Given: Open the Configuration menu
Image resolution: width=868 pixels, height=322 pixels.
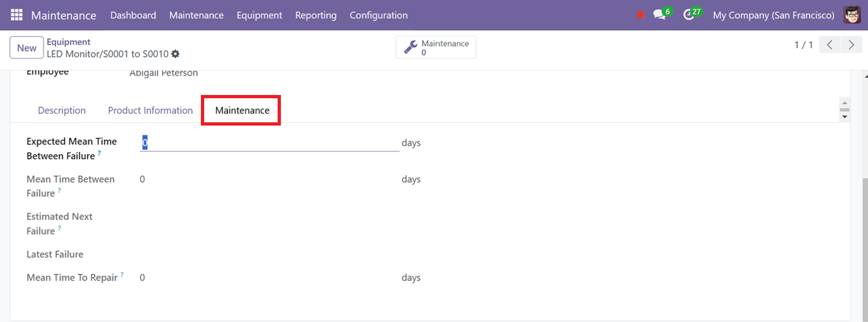Looking at the screenshot, I should (378, 15).
